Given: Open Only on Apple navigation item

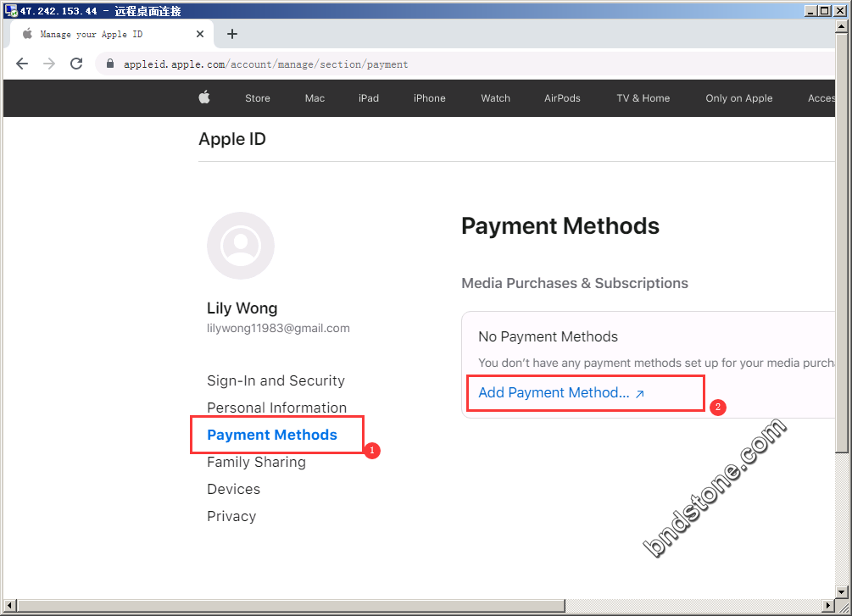Looking at the screenshot, I should click(x=739, y=98).
